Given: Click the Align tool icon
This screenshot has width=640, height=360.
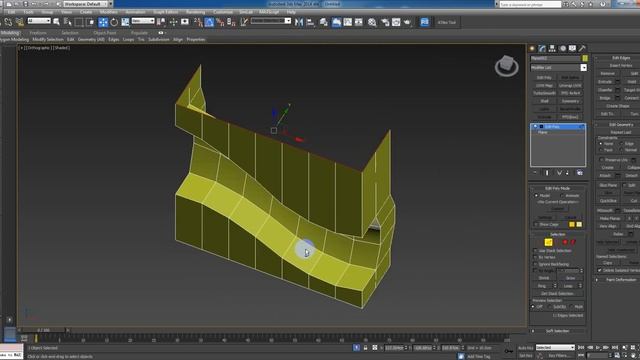Looking at the screenshot, I should 310,22.
